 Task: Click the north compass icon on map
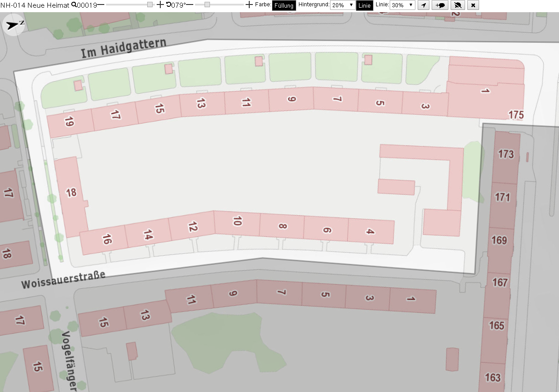click(x=14, y=24)
